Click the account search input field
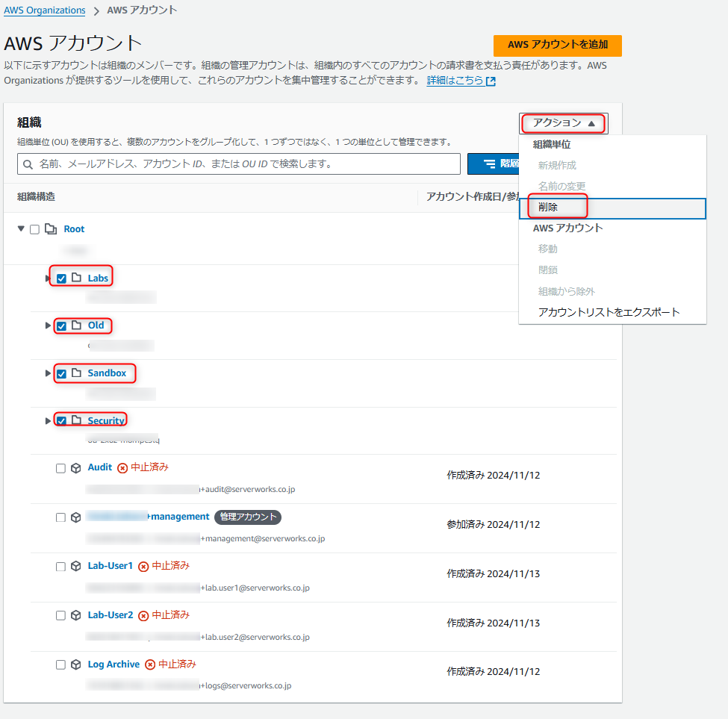Viewport: 728px width, 719px height. [239, 164]
